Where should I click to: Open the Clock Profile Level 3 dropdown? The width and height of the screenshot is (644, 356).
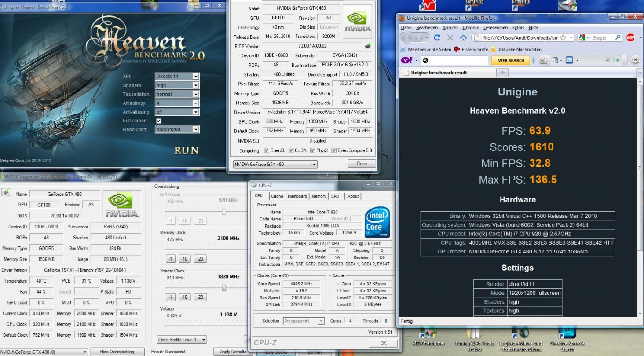(x=183, y=340)
